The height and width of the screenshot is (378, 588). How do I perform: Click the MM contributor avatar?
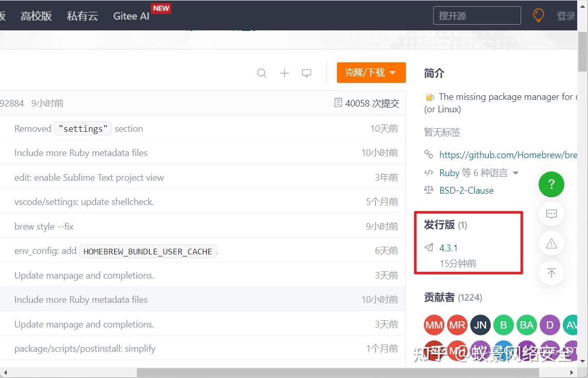[x=434, y=324]
